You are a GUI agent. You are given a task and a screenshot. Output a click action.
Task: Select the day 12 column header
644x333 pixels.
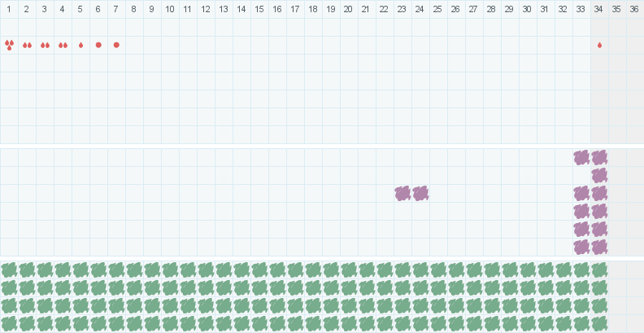[206, 9]
